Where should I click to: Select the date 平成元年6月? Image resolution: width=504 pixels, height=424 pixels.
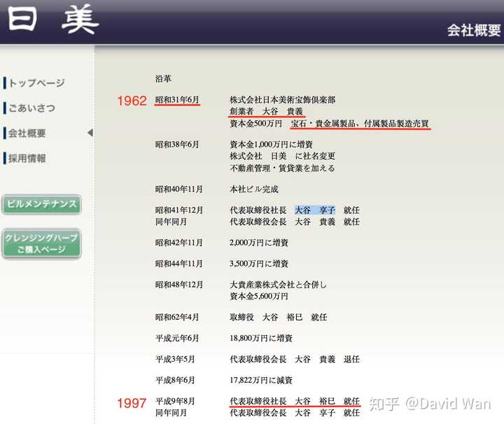(x=177, y=338)
